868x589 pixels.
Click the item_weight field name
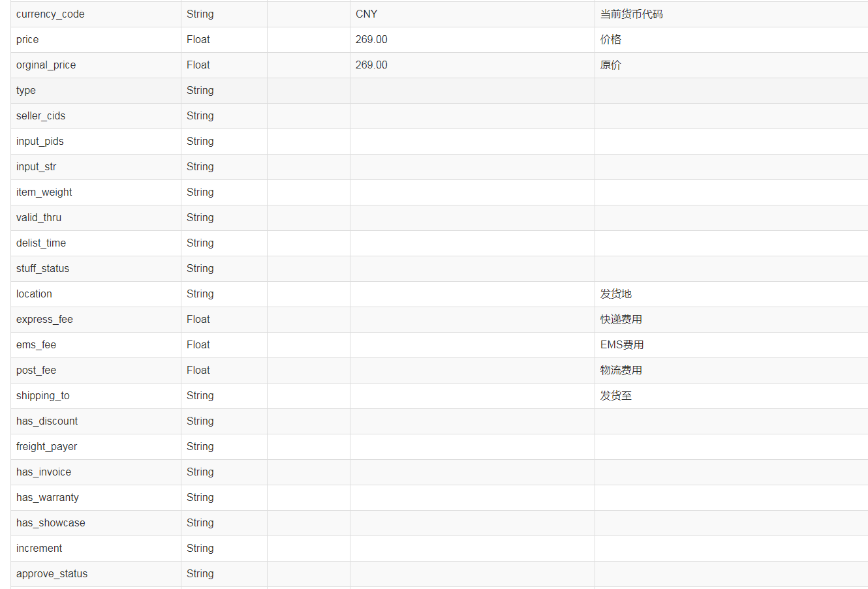point(44,192)
